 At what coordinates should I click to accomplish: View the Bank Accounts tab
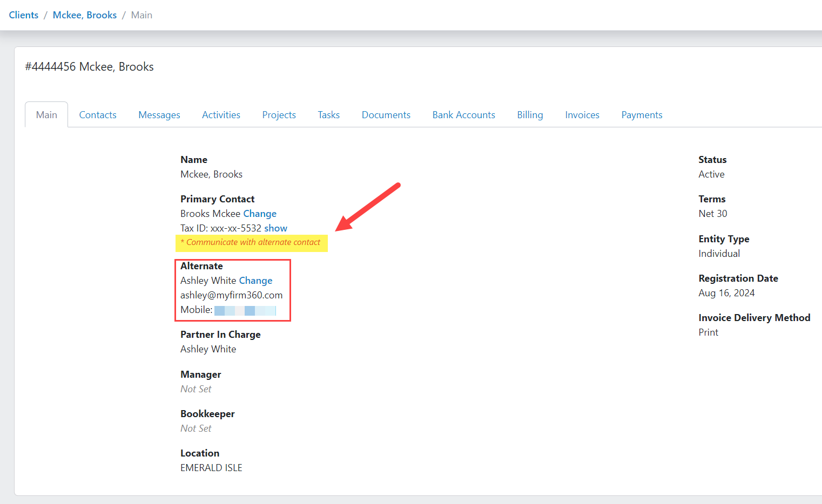point(463,114)
